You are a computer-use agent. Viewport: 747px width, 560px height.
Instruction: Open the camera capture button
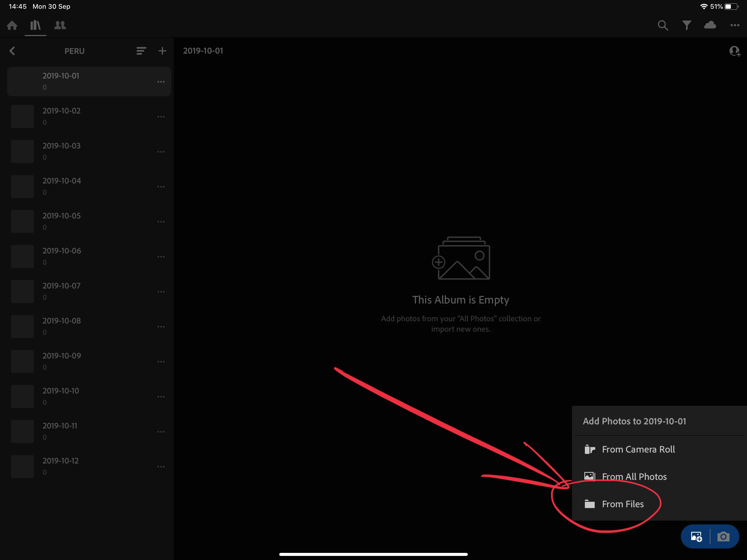pyautogui.click(x=723, y=537)
